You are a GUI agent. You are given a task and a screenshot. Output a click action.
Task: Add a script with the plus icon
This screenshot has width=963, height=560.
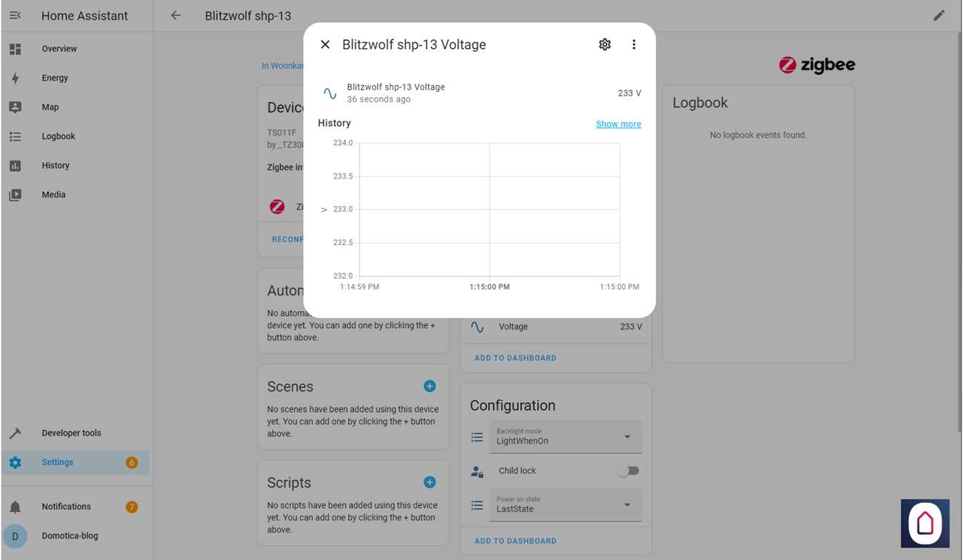point(430,482)
